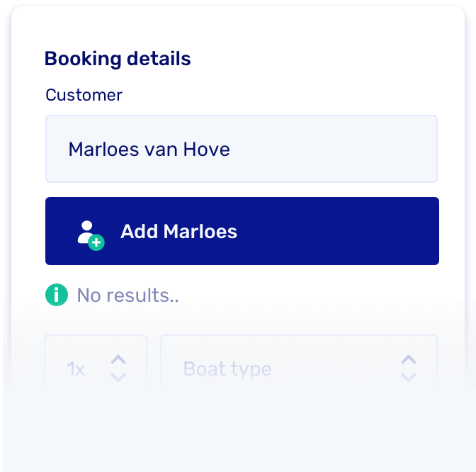Click the Boat type up chevron arrow
This screenshot has width=476, height=472.
(409, 360)
